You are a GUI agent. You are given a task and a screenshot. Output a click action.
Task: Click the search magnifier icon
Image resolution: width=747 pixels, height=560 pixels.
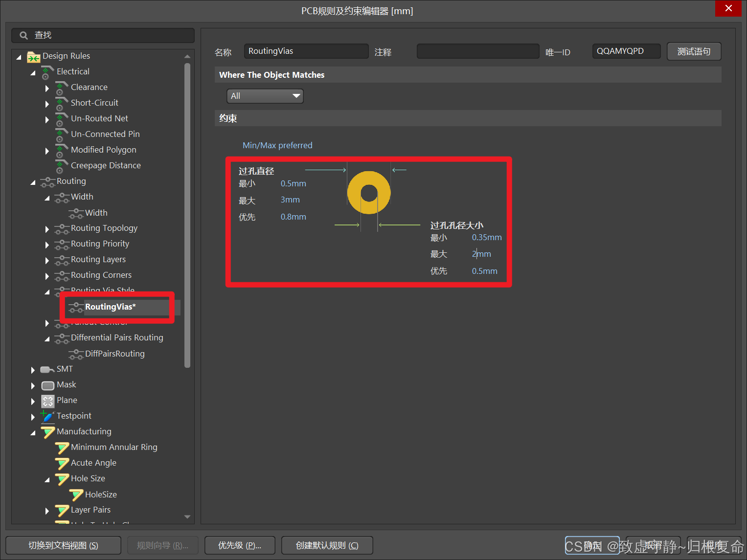pos(23,35)
